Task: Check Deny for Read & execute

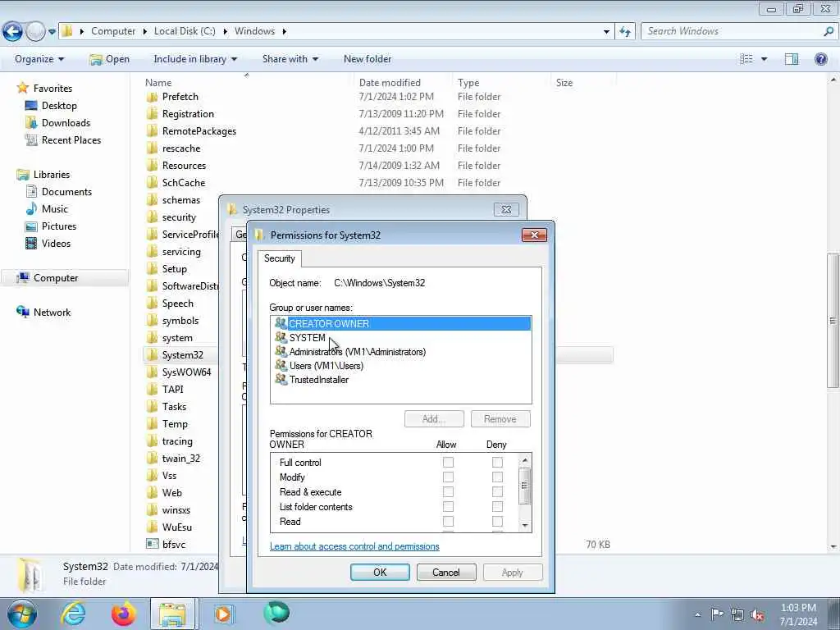Action: [498, 492]
